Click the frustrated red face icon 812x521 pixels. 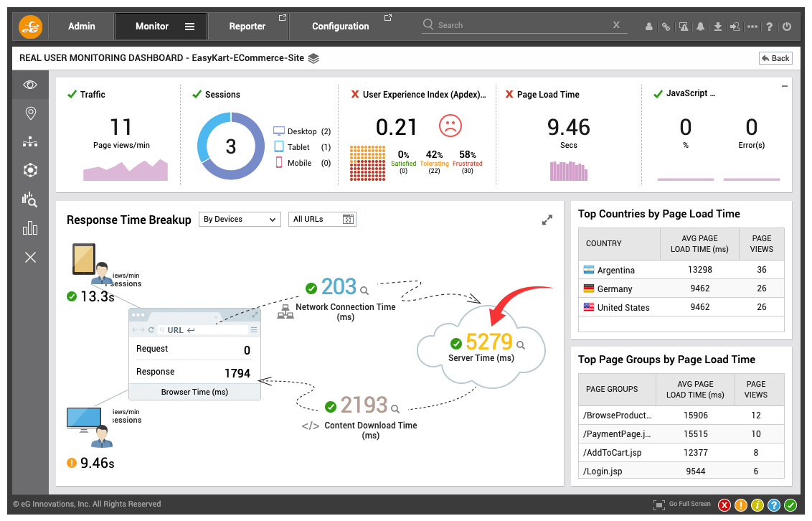point(450,126)
